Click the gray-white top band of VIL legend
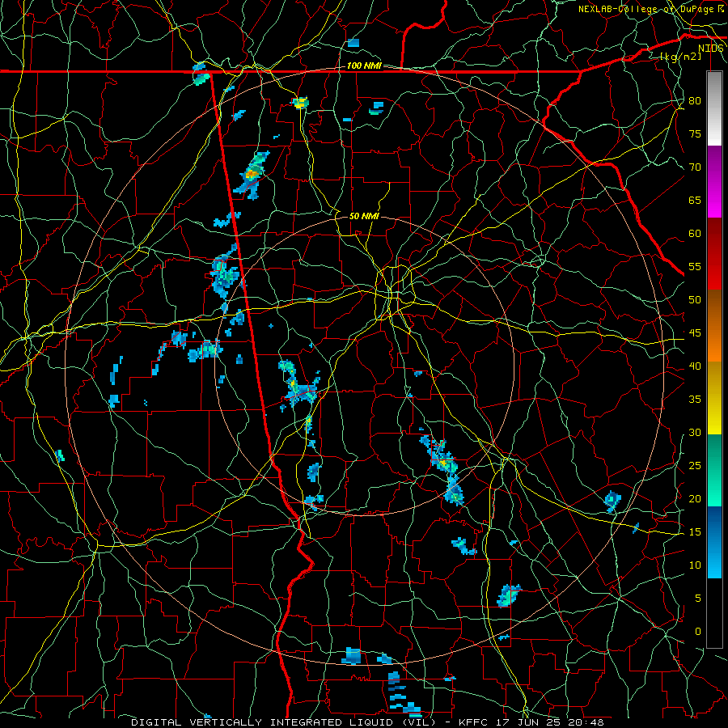 click(714, 108)
